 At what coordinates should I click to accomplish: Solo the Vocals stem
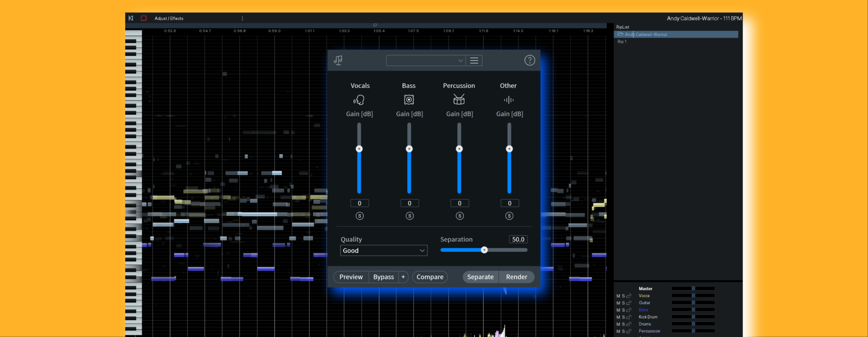tap(359, 216)
